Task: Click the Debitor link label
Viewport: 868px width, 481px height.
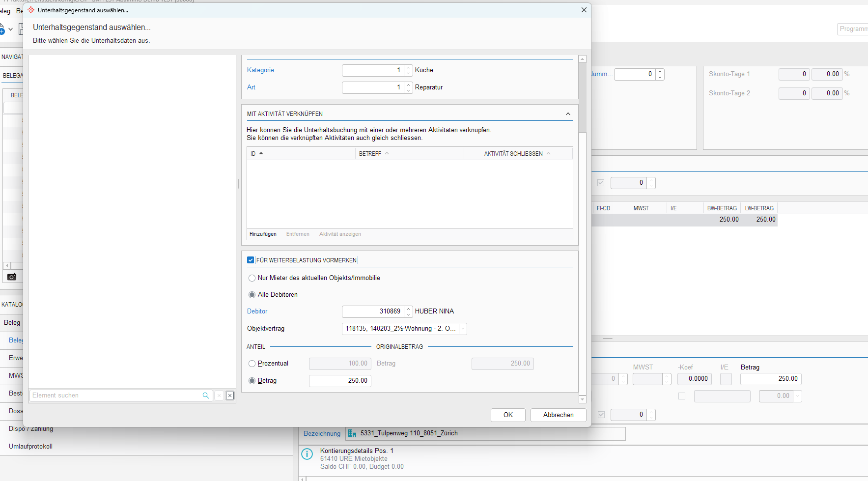Action: [x=257, y=311]
